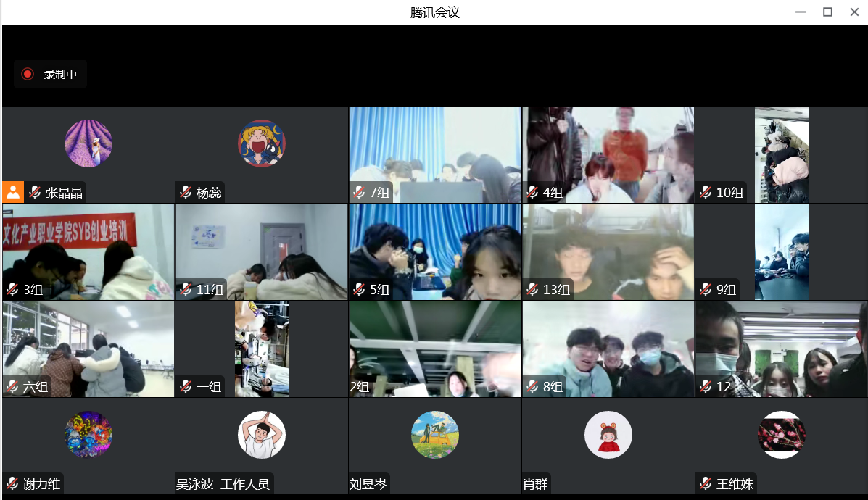Viewport: 868px width, 500px height.
Task: Click 杨蕊's Sailor Moon cartoon avatar
Action: [x=261, y=143]
